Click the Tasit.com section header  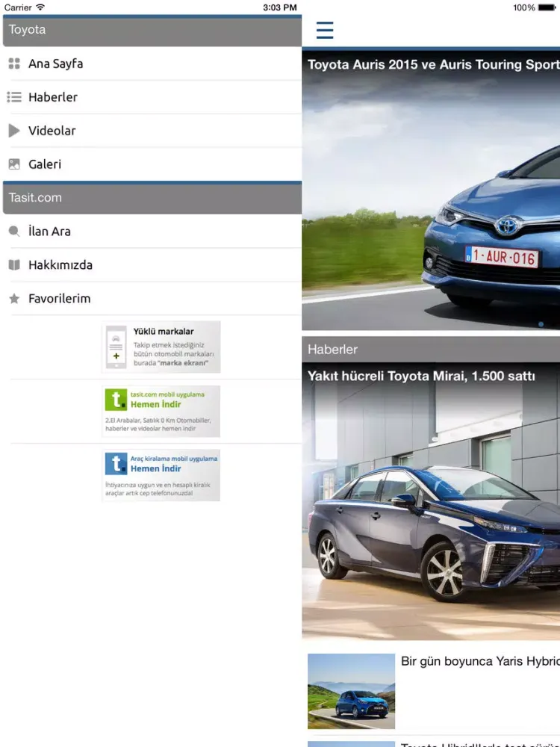click(152, 198)
